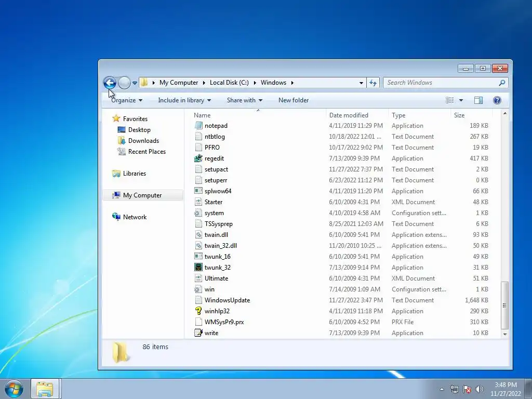Select the setuperr file name

tap(216, 180)
